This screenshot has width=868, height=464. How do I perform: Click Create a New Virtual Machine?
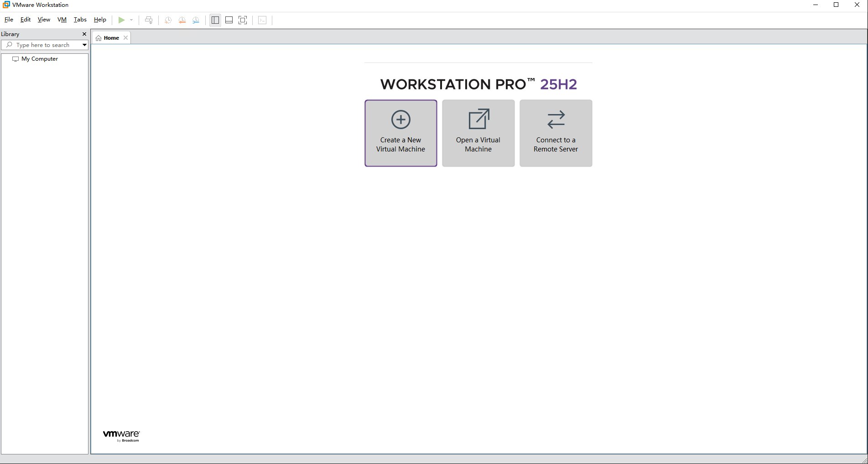click(400, 133)
